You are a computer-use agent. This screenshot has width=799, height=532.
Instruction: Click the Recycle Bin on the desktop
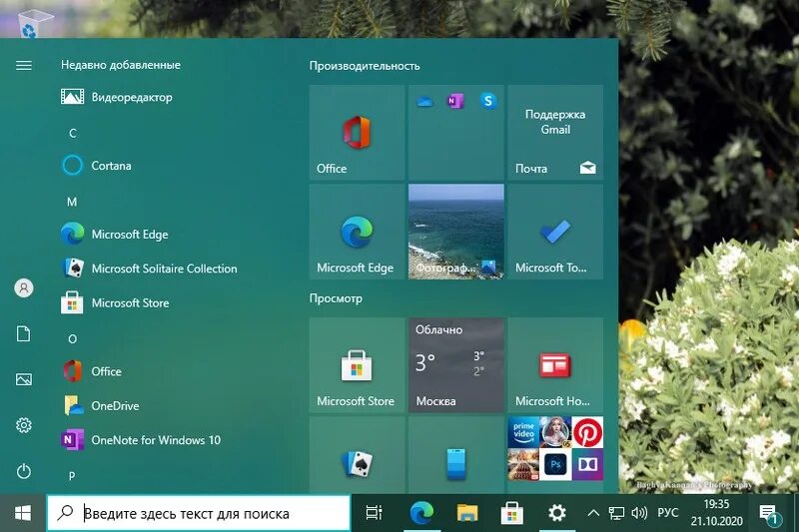(34, 23)
